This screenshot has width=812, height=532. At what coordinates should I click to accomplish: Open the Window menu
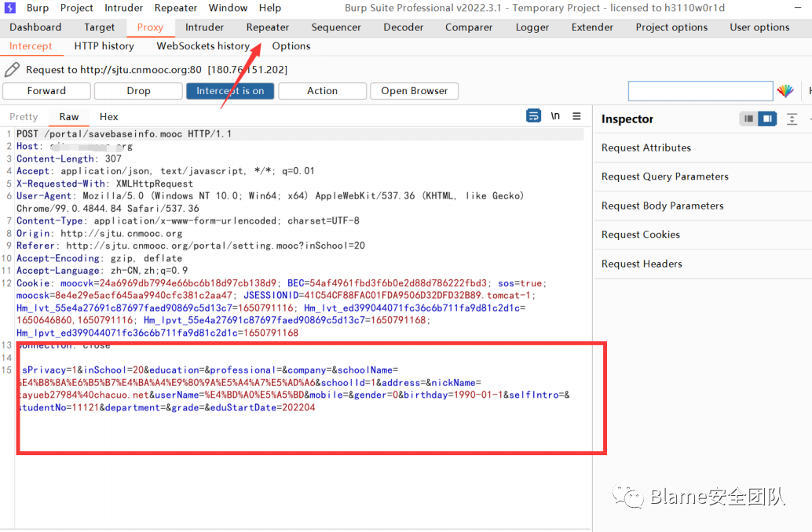(x=228, y=8)
